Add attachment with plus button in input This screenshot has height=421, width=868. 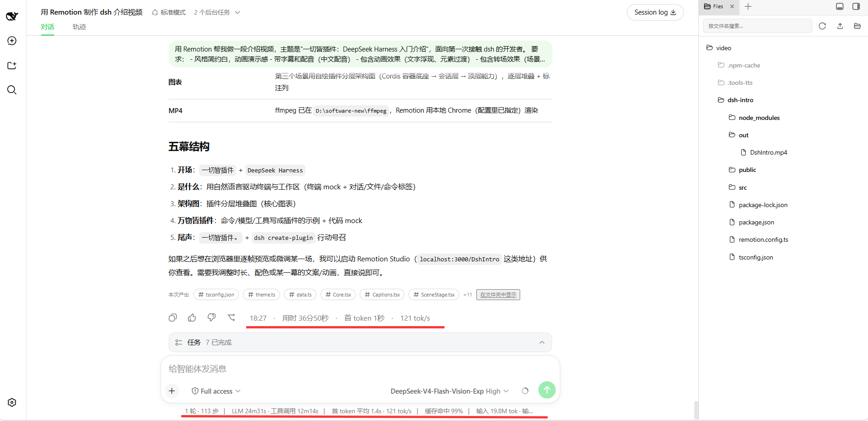[172, 391]
